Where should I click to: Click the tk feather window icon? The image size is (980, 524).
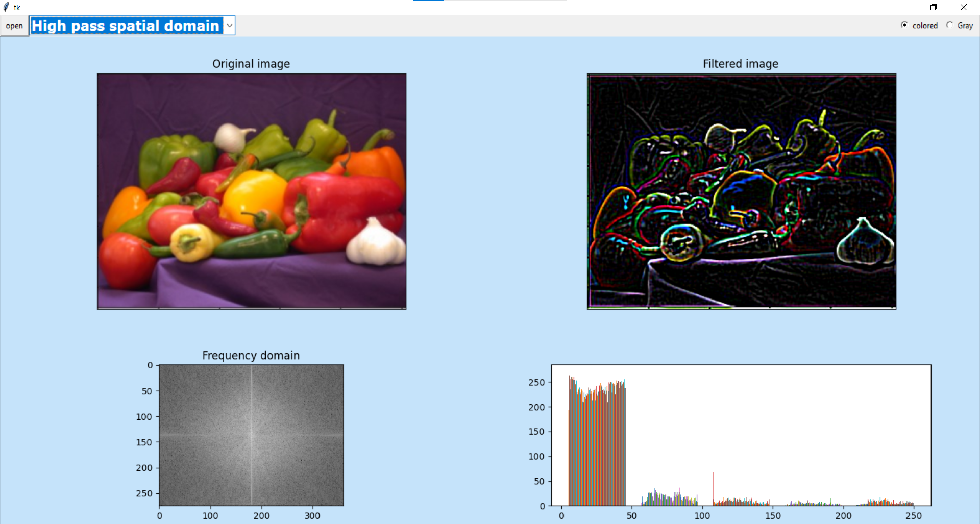(6, 7)
